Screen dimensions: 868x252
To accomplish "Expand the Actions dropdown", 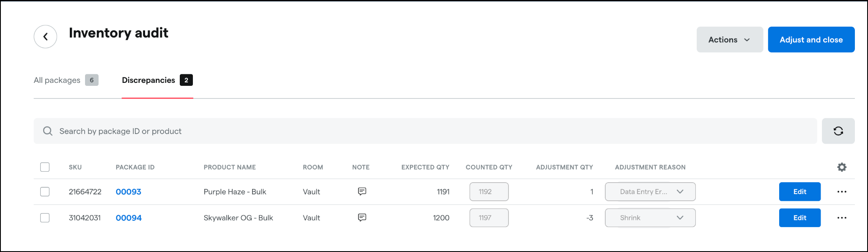I will (x=730, y=40).
